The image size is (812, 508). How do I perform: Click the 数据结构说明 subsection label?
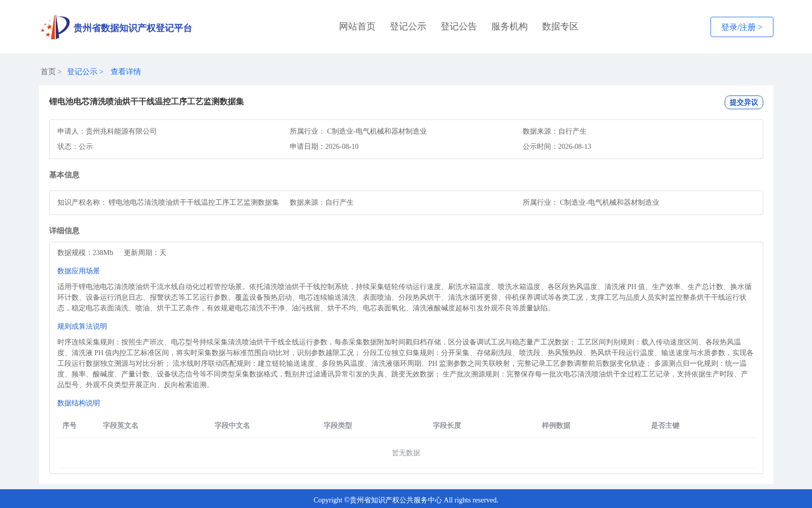pos(79,403)
